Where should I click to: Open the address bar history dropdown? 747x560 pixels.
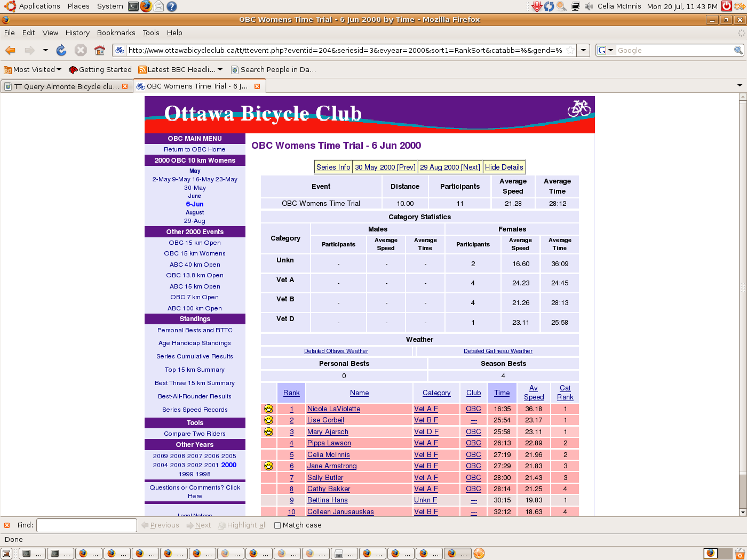pos(584,50)
